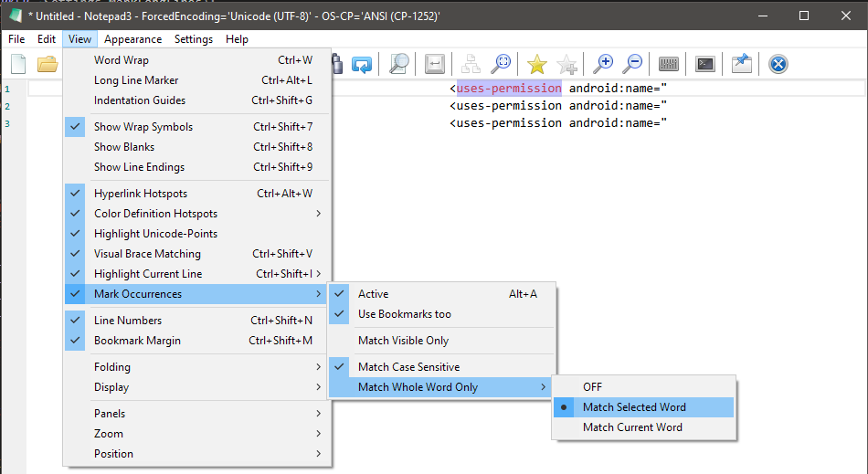868x474 pixels.
Task: Click the black console window toolbar icon
Action: pyautogui.click(x=704, y=64)
